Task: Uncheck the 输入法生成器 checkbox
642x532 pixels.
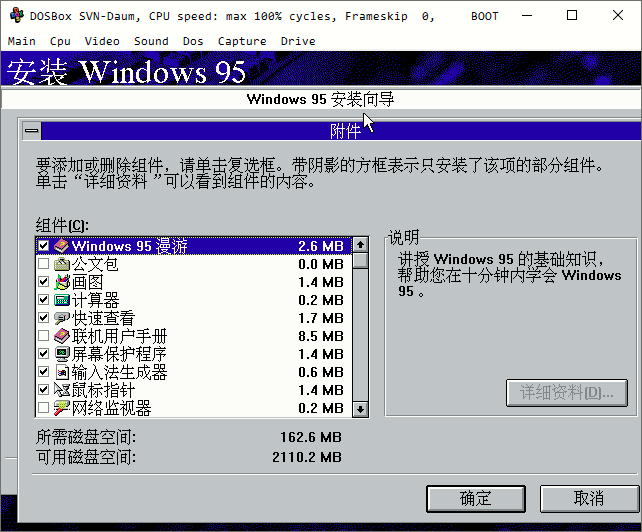Action: coord(43,372)
